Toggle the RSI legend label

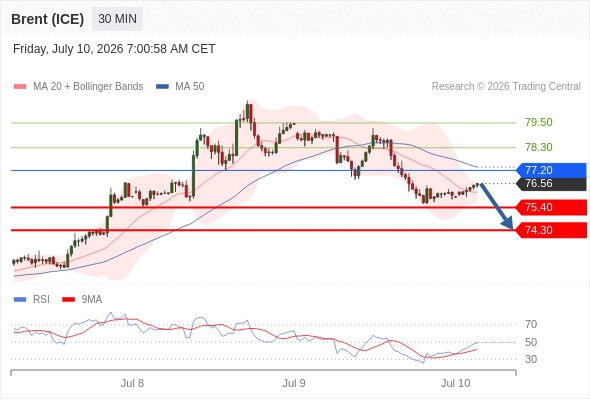pyautogui.click(x=41, y=300)
